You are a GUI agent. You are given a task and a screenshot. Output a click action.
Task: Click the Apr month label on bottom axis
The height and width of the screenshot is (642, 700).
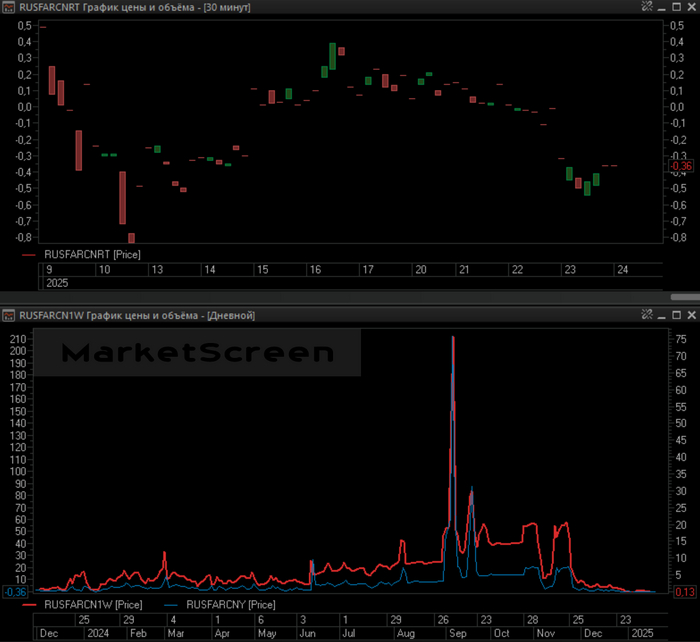coord(222,633)
